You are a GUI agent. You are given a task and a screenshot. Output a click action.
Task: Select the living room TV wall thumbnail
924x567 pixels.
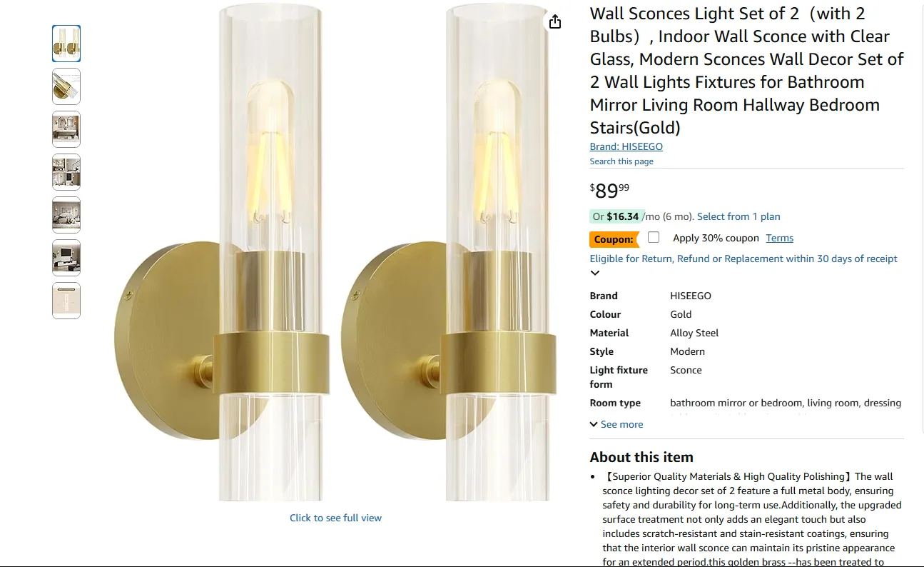66,258
